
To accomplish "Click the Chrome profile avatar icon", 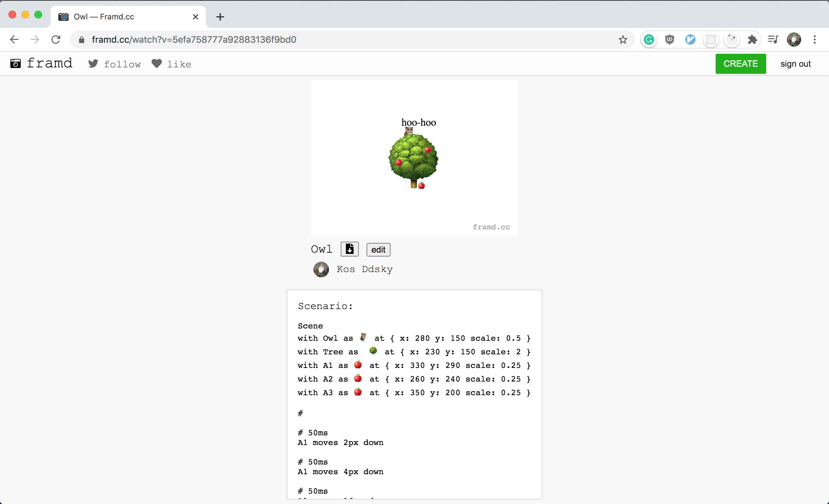I will [x=794, y=40].
